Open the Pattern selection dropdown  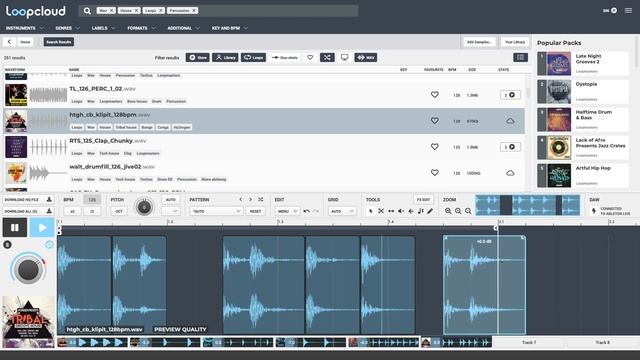coord(216,211)
